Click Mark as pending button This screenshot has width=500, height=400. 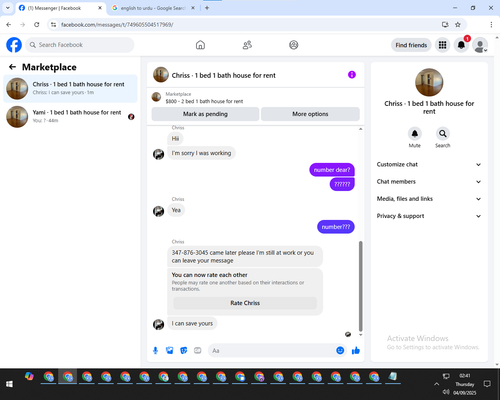[205, 114]
